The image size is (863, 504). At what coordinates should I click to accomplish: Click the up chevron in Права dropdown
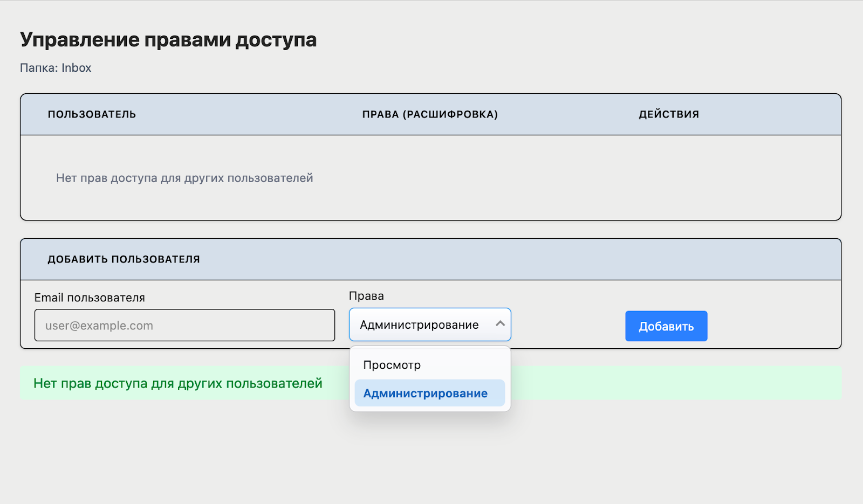pos(500,324)
